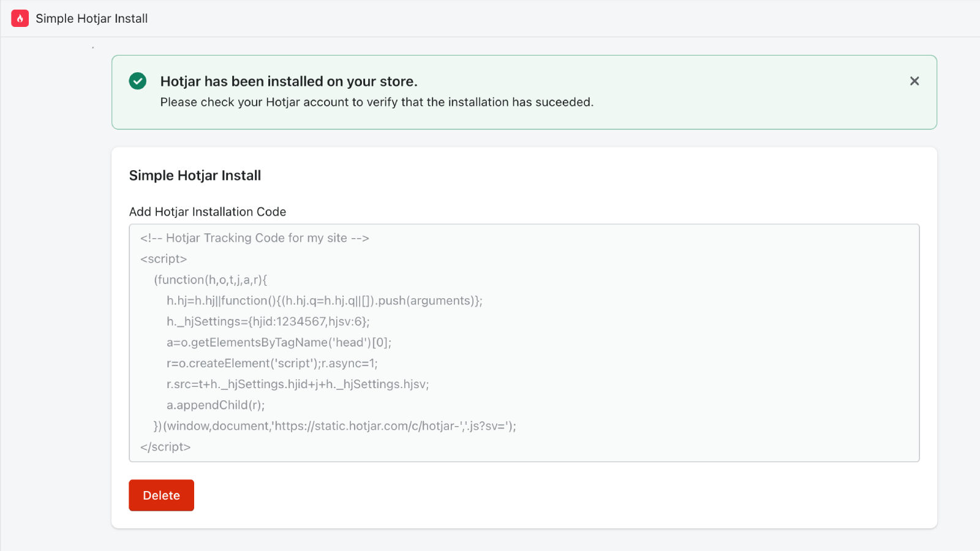Click the green checkmark success icon
Image resolution: width=980 pixels, height=551 pixels.
[137, 81]
